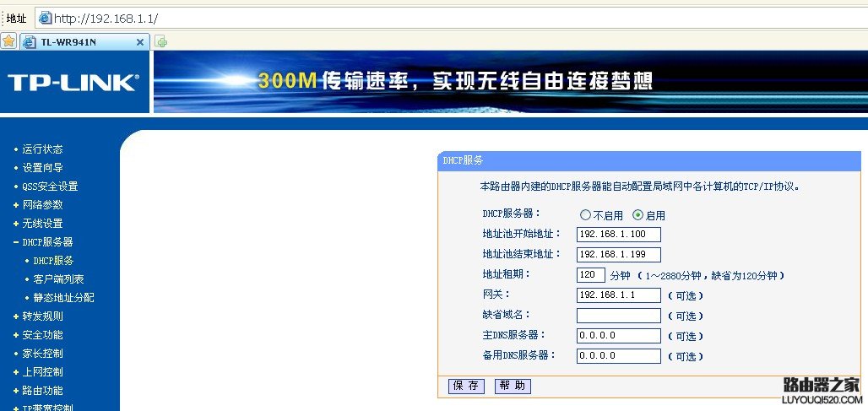Close the TL-WR941N tab
868x411 pixels.
140,41
